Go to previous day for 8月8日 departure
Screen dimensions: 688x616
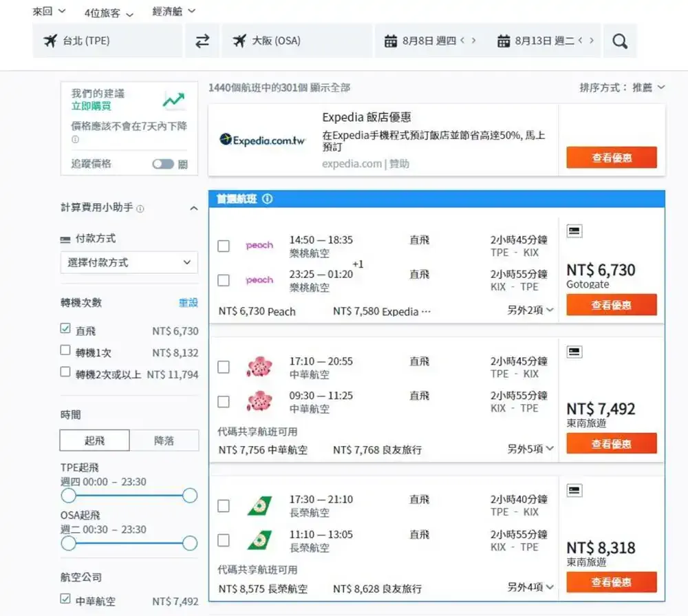coord(462,41)
